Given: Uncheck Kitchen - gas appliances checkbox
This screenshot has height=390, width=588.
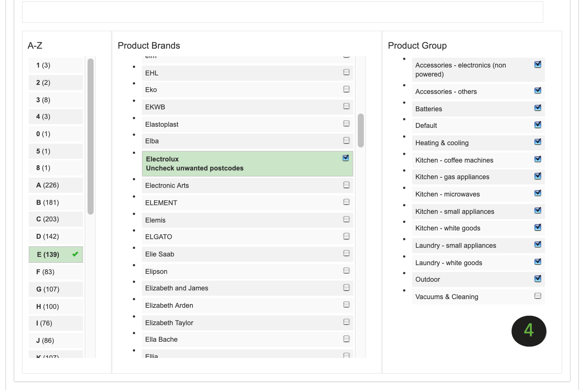Looking at the screenshot, I should coord(538,176).
